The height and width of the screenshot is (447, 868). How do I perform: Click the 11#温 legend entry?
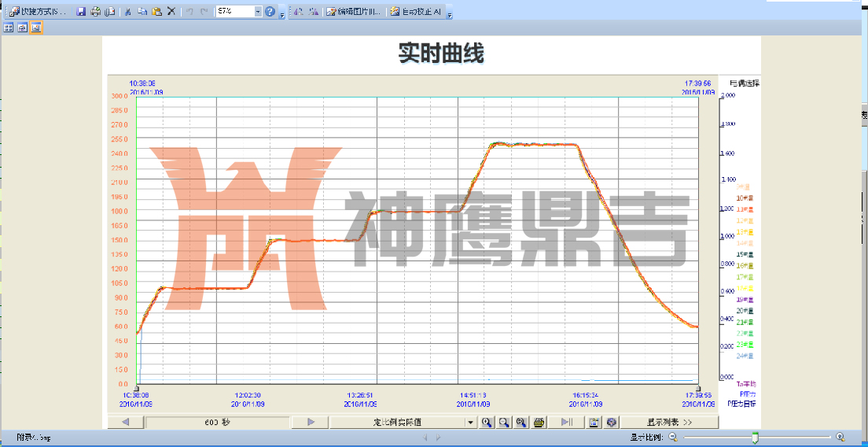[745, 209]
